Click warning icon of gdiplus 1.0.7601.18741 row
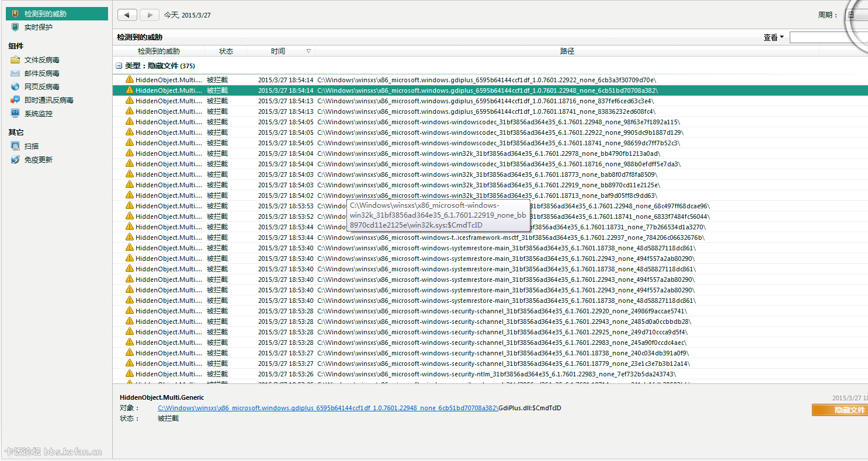The height and width of the screenshot is (461, 868). coord(130,111)
